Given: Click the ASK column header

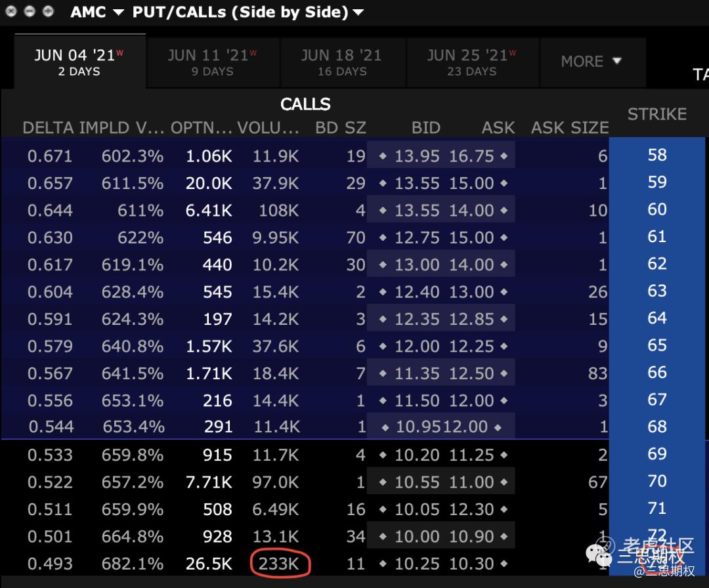Looking at the screenshot, I should point(498,127).
